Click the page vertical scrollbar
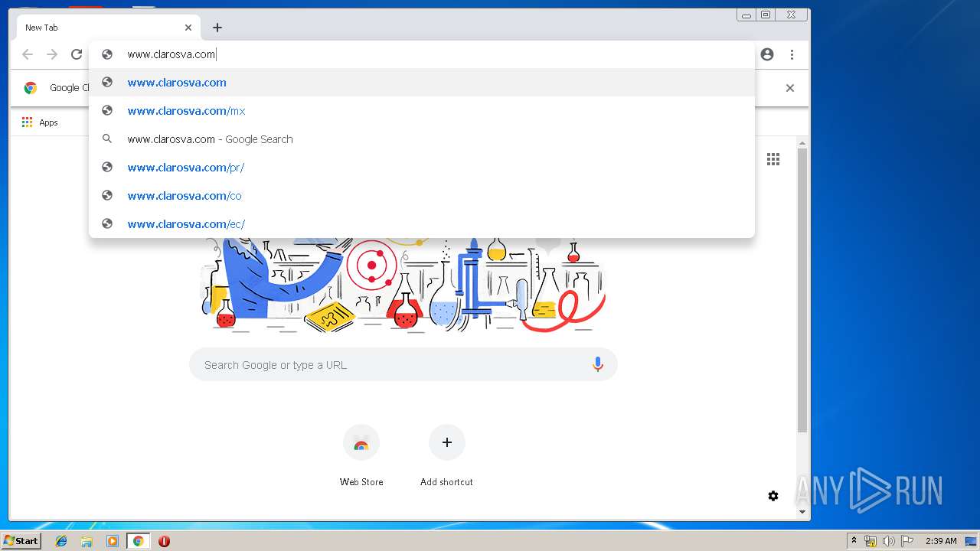This screenshot has width=980, height=551. point(802,291)
